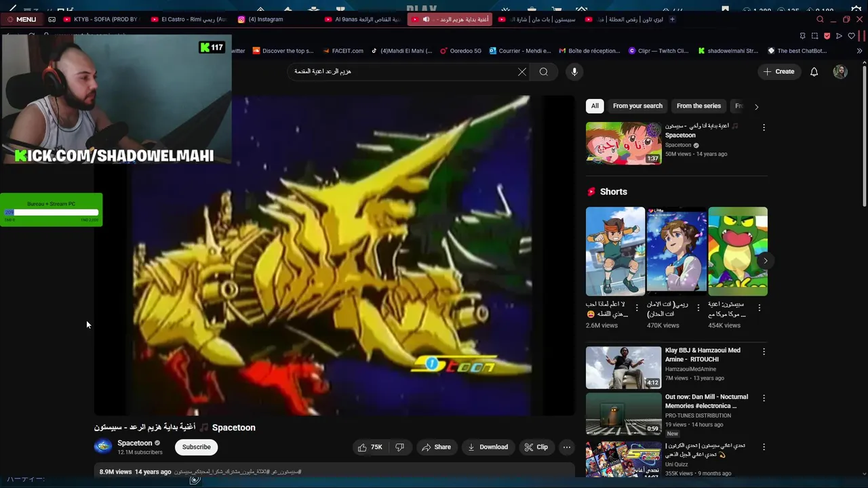Open the Clipr — Twitch Cli... bookmark
Image resolution: width=868 pixels, height=488 pixels.
(x=658, y=51)
